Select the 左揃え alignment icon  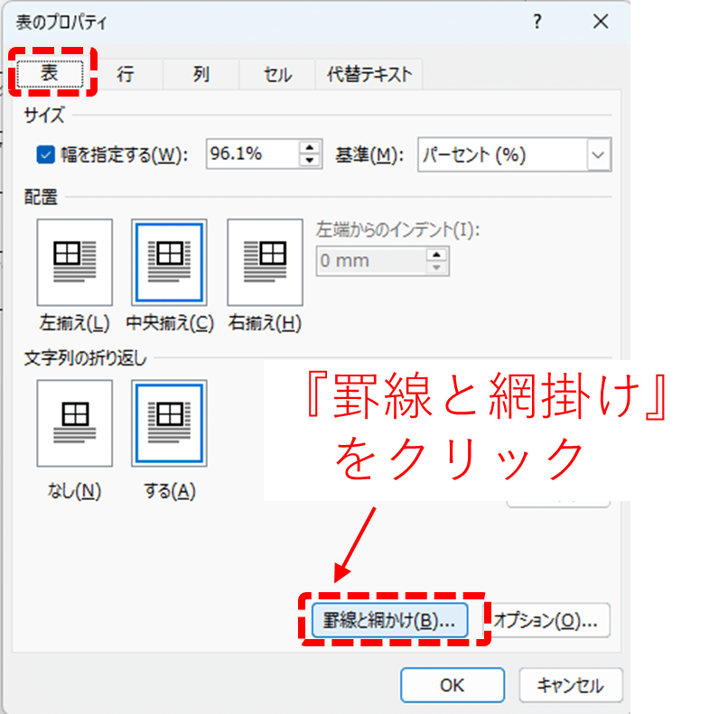pos(75,262)
